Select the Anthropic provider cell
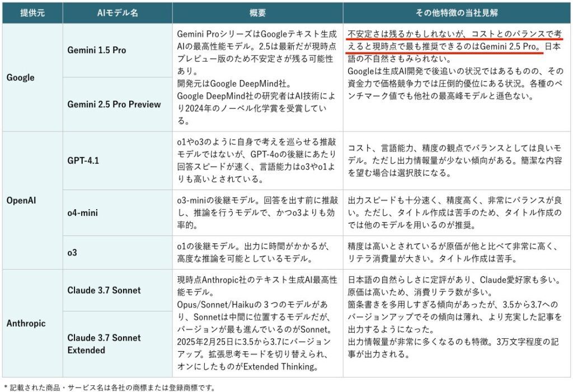This screenshot has width=573, height=392. click(32, 323)
